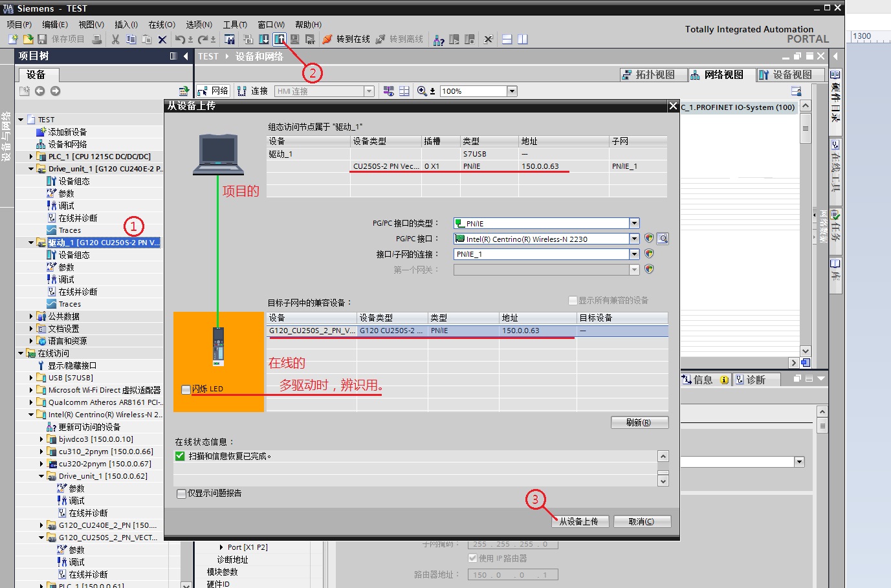This screenshot has height=588, width=891.
Task: Click the Cut scissors icon
Action: coord(115,39)
